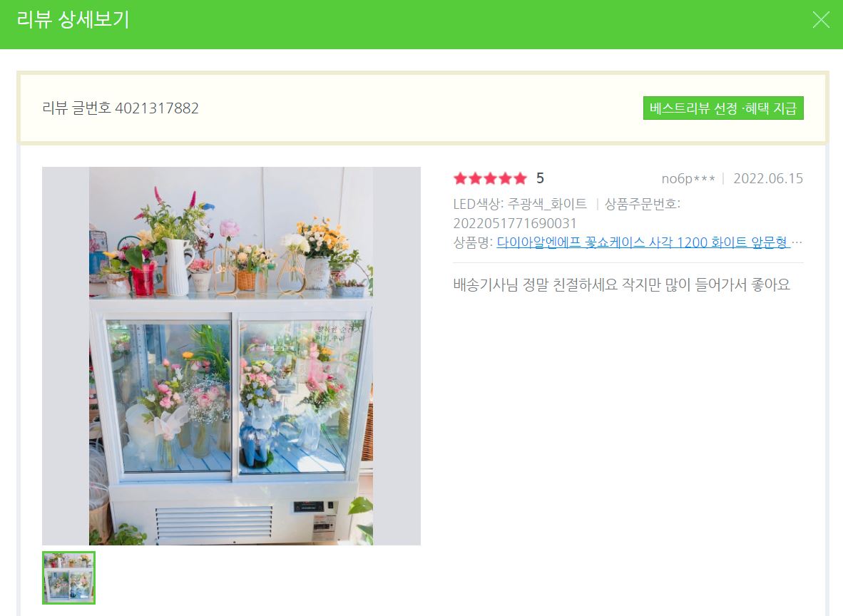843x616 pixels.
Task: Click the 상품명 label before product link
Action: (x=473, y=242)
